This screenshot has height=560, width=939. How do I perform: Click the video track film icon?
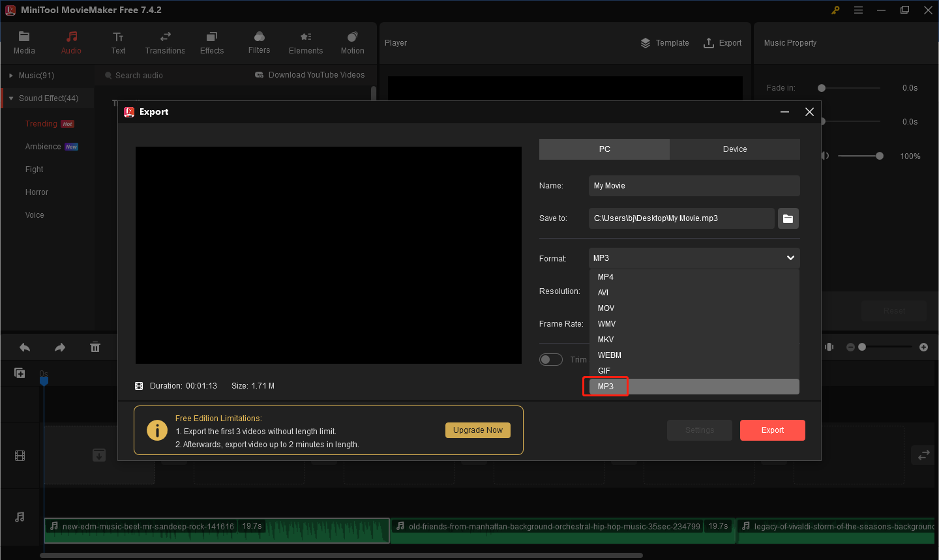tap(20, 456)
